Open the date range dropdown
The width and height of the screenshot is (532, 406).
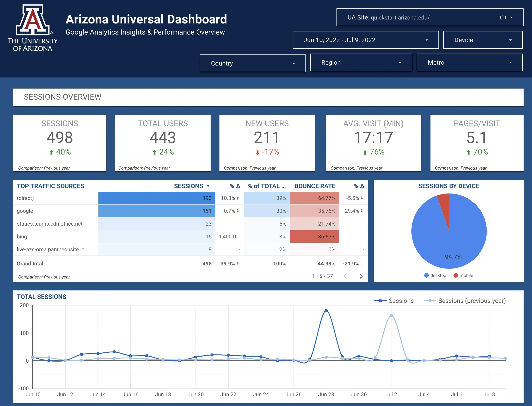[365, 40]
